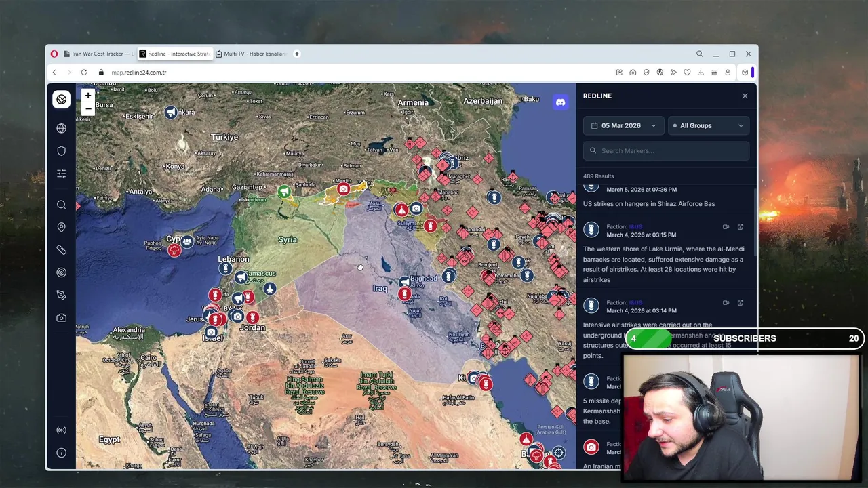
Task: Open the globe view from the sidebar
Action: 61,128
